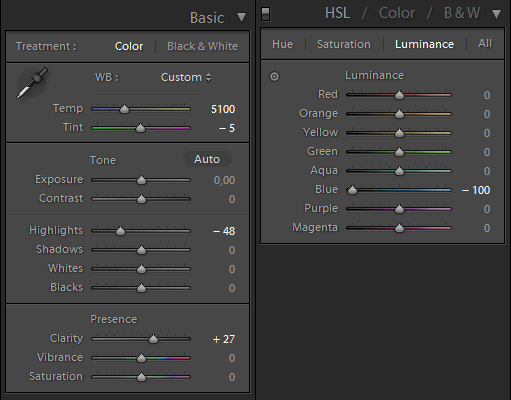Switch to the B&W panel header

[x=462, y=14]
